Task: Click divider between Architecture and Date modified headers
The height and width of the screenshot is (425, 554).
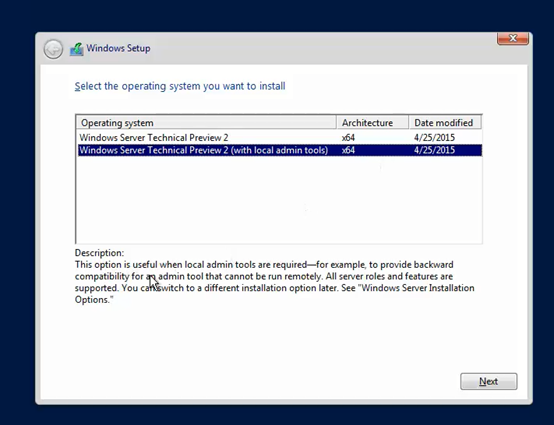Action: [x=408, y=123]
